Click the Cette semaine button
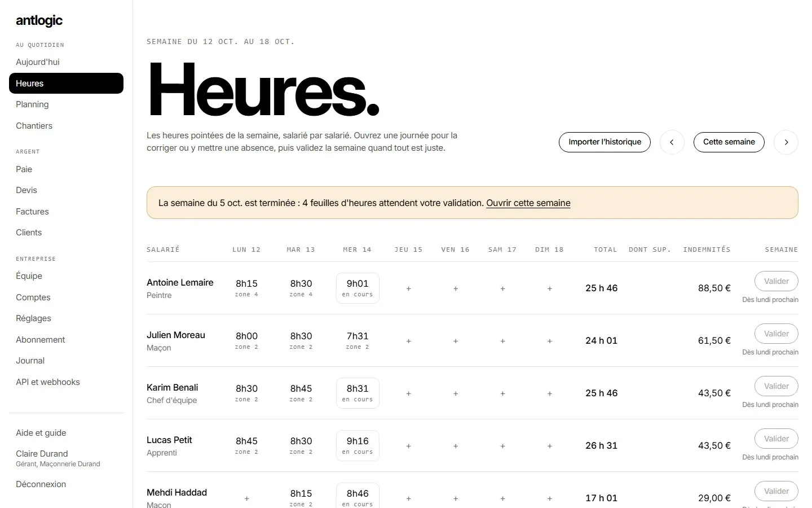Screen dimensions: 812x508 coord(729,142)
